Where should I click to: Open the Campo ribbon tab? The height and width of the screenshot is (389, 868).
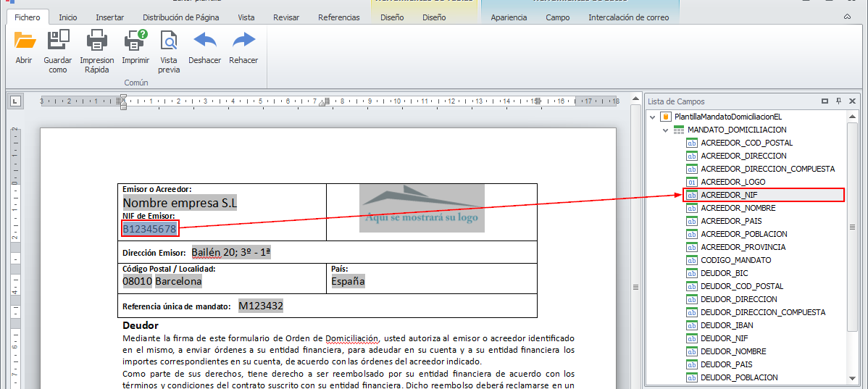pos(557,17)
